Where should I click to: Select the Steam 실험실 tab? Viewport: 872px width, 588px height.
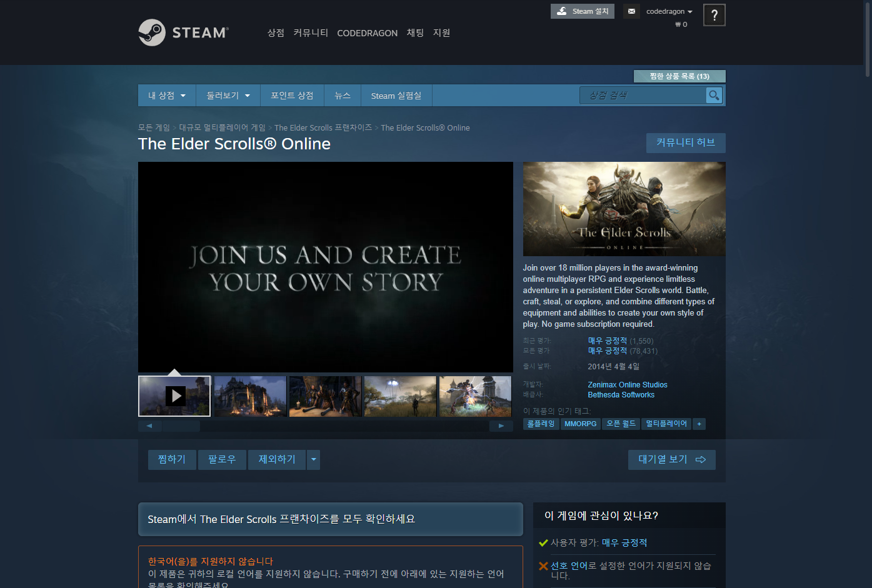click(396, 96)
